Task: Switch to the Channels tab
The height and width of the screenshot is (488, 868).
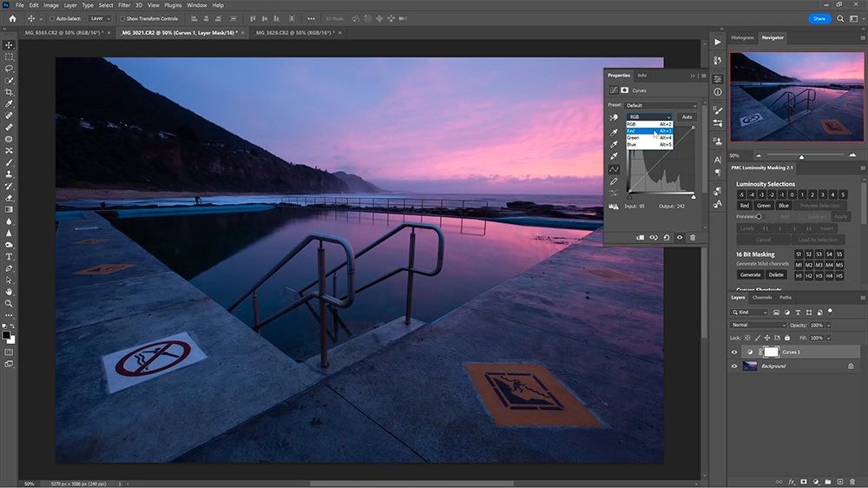Action: [761, 298]
